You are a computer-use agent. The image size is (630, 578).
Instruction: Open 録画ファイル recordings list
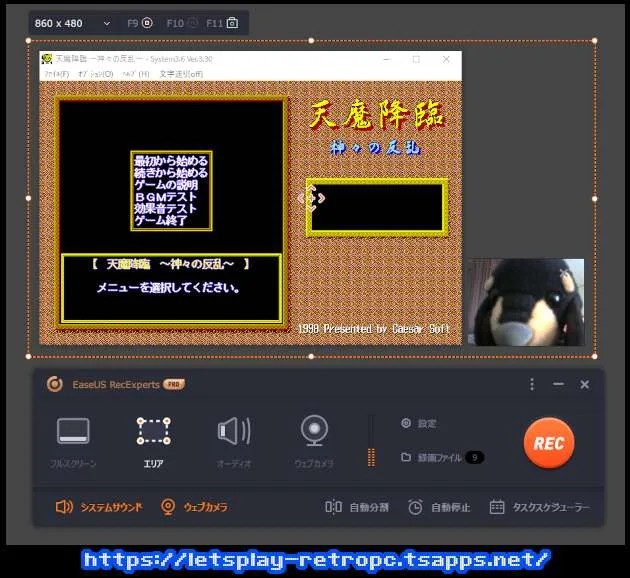432,457
